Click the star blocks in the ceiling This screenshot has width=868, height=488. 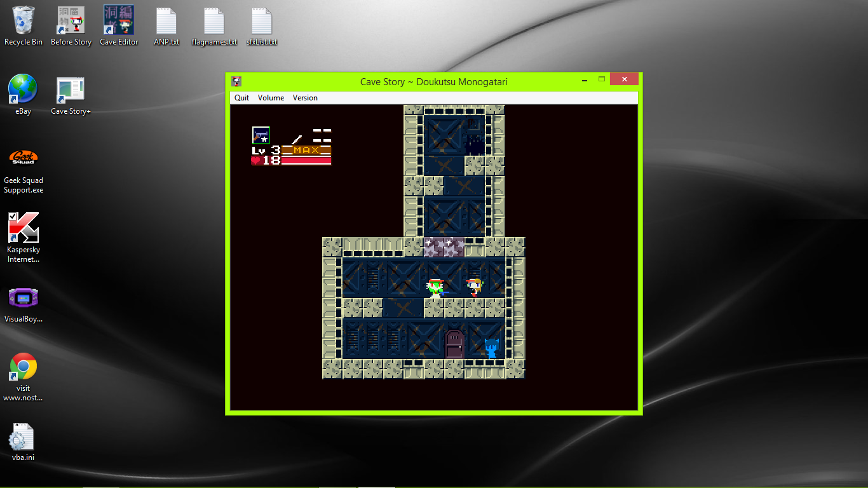tap(444, 247)
